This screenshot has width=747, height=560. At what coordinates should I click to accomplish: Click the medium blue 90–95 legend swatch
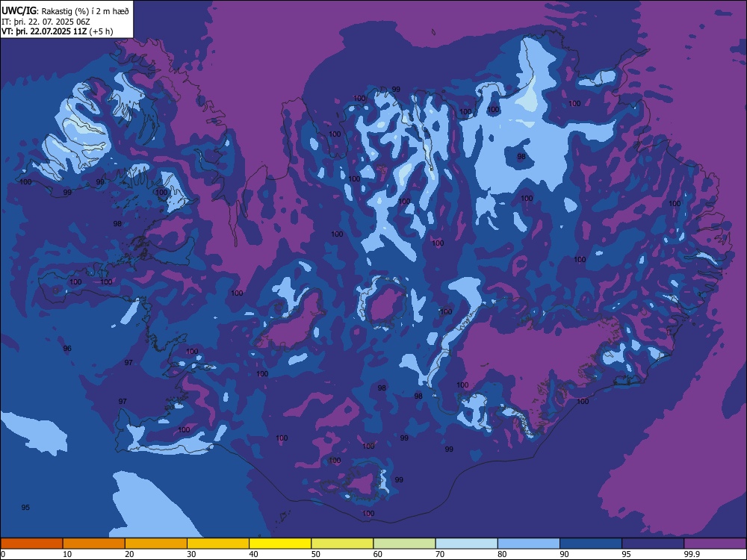(591, 544)
